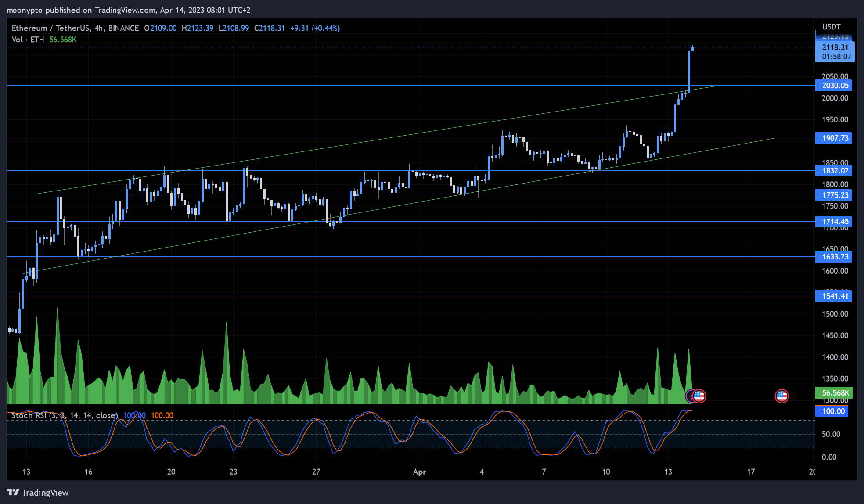Click the 1450.00 price axis tick

[x=835, y=336]
